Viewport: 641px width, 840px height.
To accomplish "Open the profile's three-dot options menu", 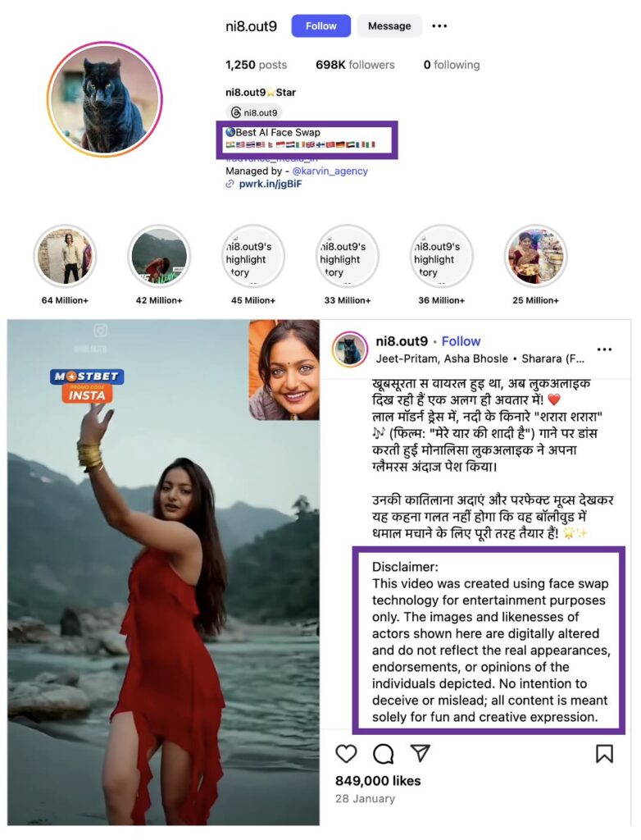I will [439, 25].
